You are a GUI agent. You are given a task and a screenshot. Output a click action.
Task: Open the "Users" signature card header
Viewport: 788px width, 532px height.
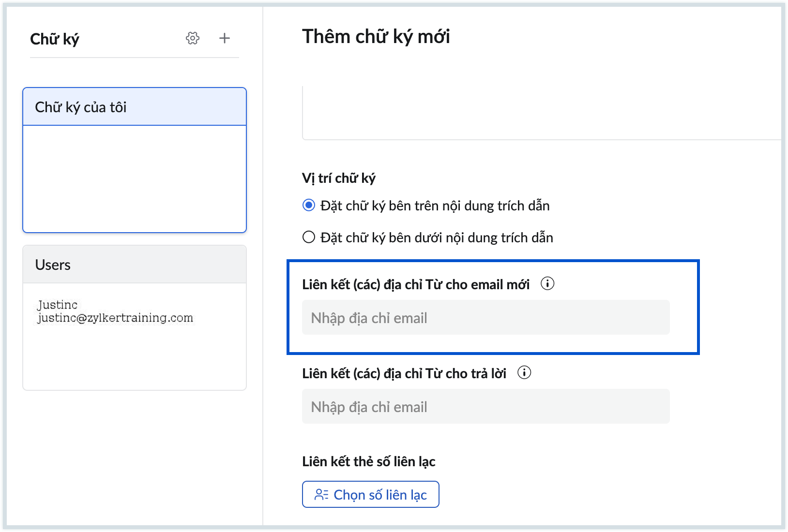click(135, 265)
